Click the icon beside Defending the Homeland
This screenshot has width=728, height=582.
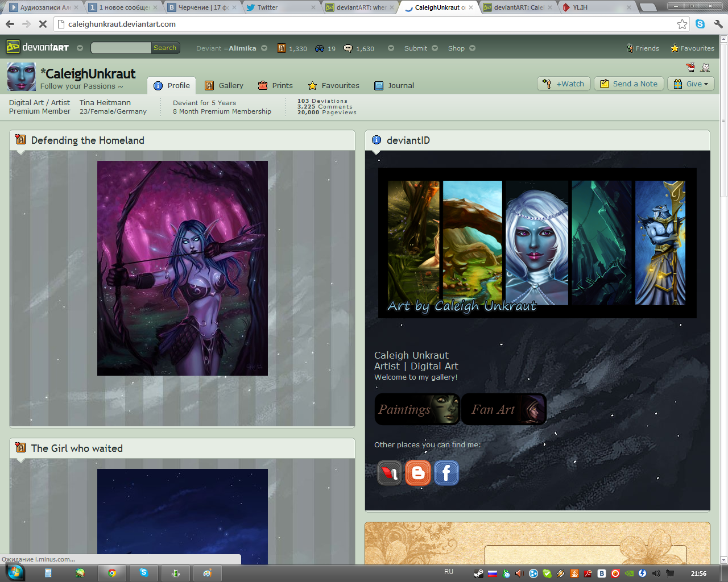[x=20, y=139]
